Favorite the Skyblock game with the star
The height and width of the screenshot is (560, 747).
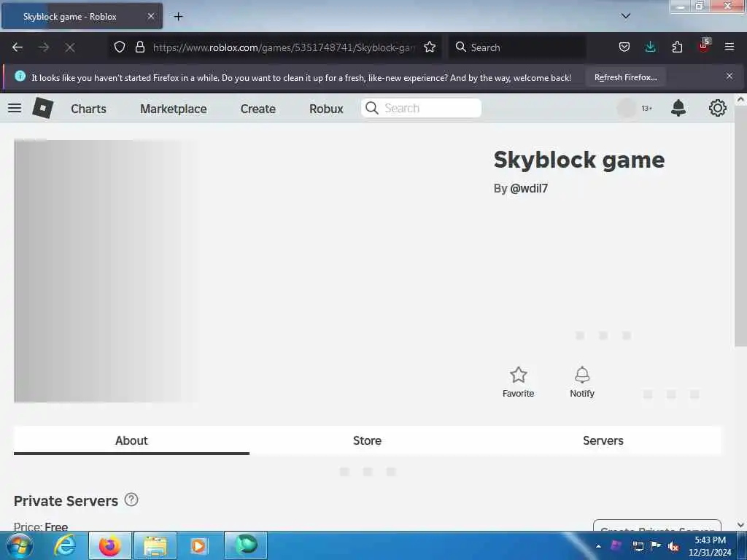[x=519, y=375]
